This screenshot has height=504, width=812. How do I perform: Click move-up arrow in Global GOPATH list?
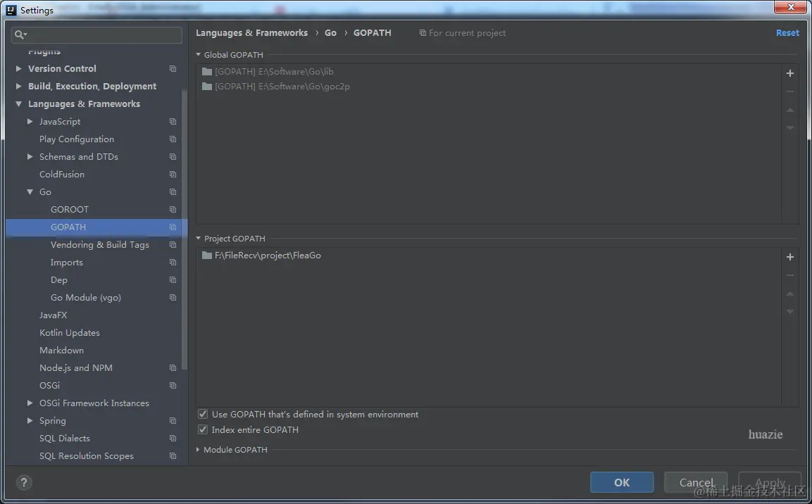789,110
